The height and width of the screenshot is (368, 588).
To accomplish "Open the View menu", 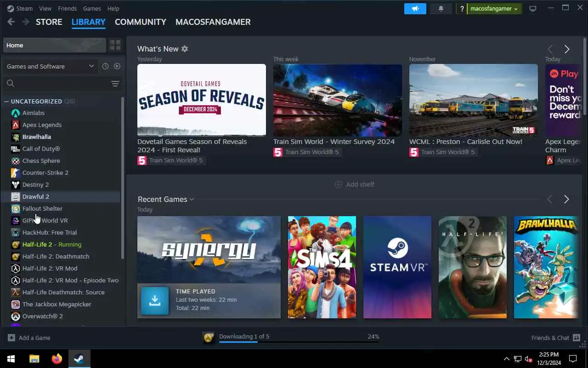I will (45, 8).
